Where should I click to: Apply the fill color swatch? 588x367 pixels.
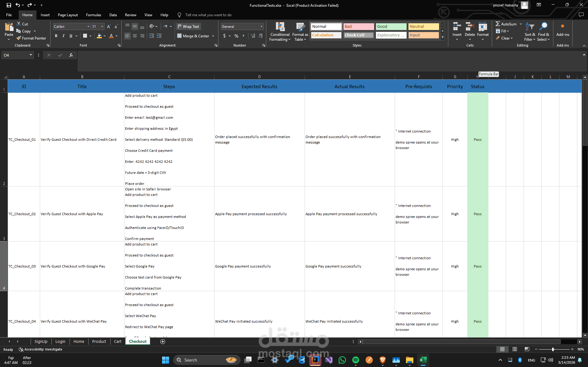[x=99, y=36]
